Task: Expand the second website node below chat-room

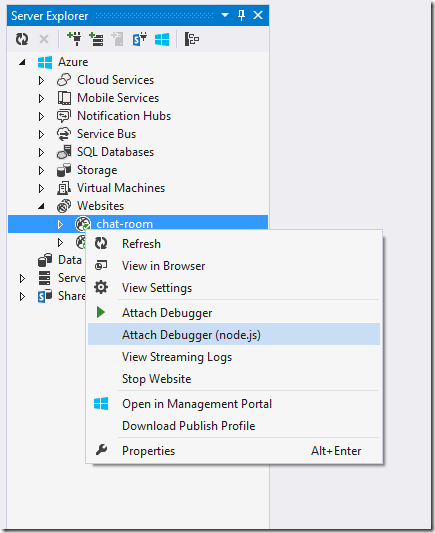Action: click(x=60, y=242)
